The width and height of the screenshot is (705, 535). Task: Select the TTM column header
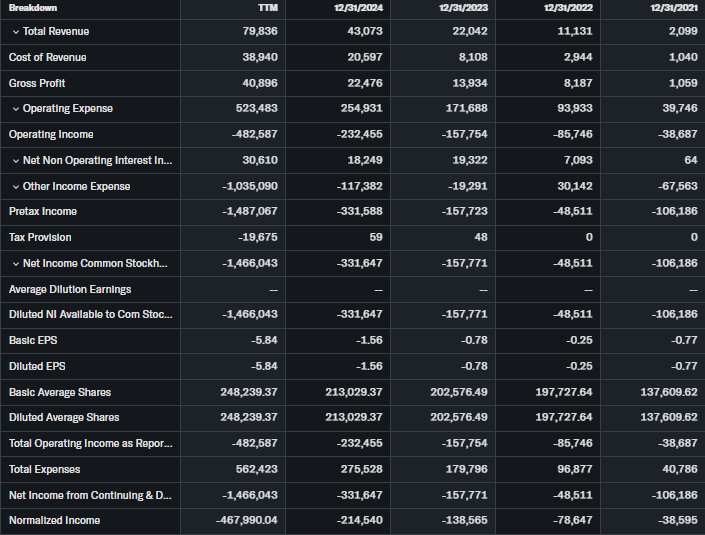click(267, 8)
